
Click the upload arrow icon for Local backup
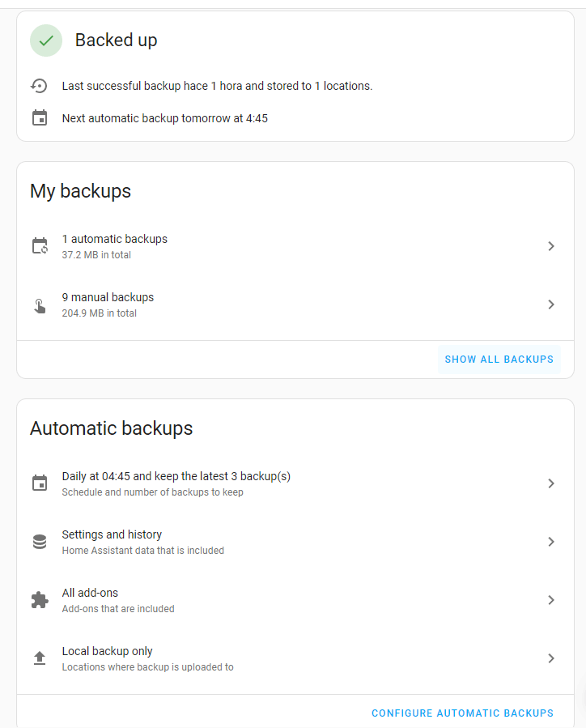point(40,658)
